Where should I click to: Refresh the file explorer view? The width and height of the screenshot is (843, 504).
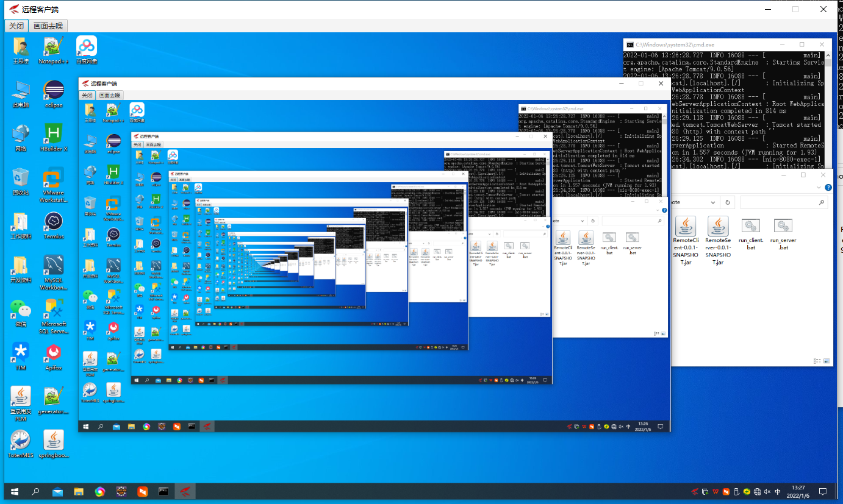pyautogui.click(x=726, y=201)
